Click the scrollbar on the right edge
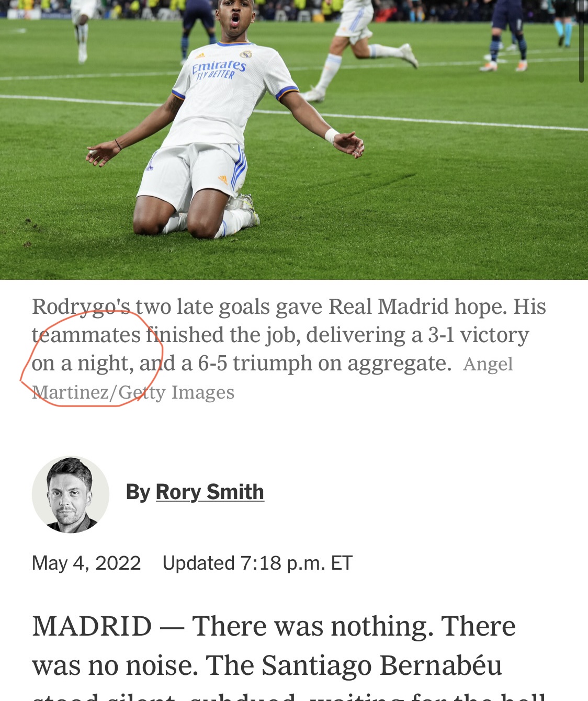This screenshot has width=588, height=701. coord(581,42)
